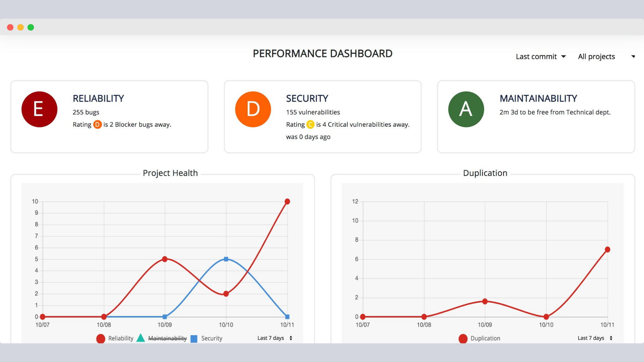
Task: Open Project Health Last 7 days selector
Action: 275,338
